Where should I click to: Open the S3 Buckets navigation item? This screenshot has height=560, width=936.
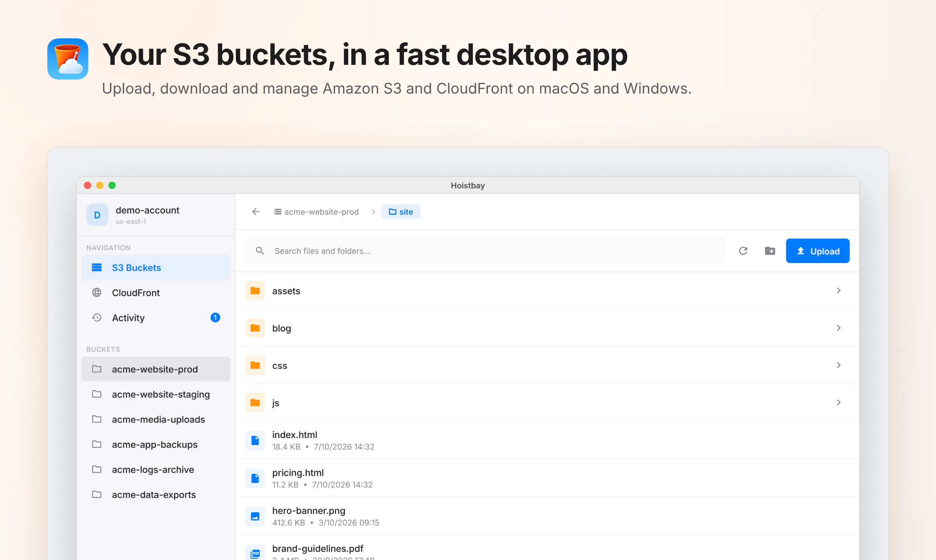coord(156,267)
